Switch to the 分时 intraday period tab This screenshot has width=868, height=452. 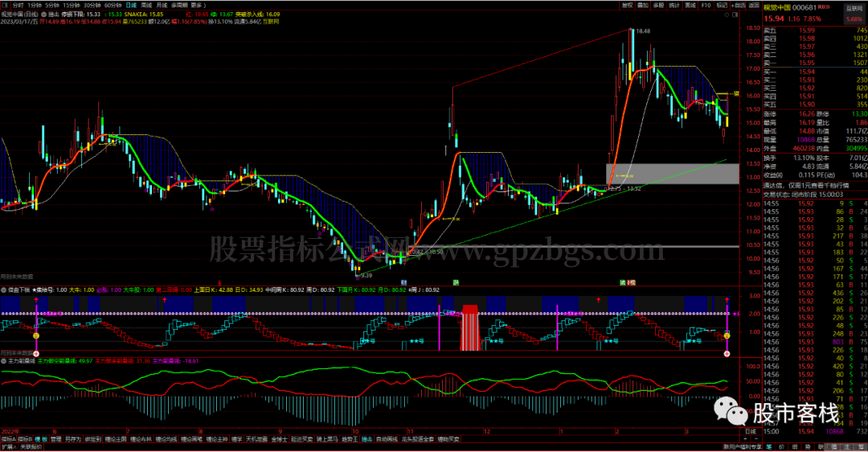pyautogui.click(x=18, y=5)
